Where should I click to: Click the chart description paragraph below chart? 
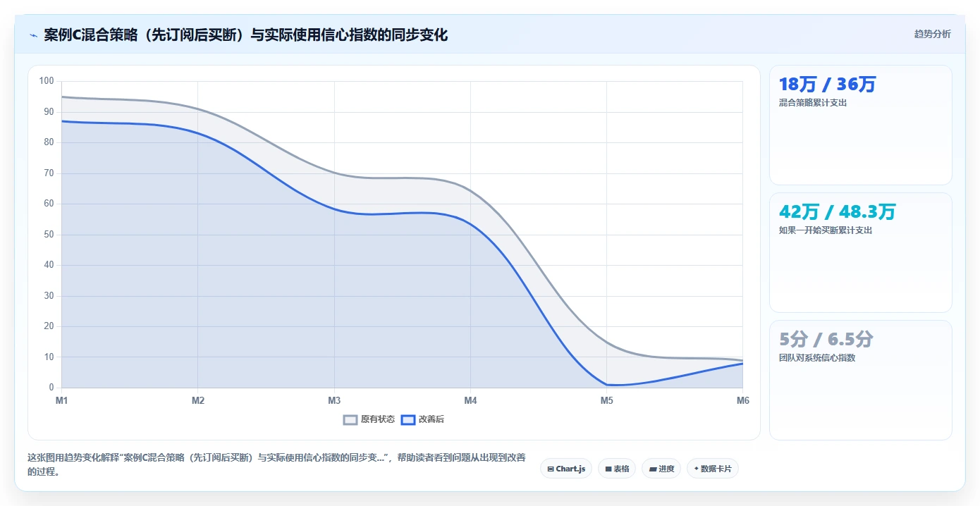click(276, 464)
